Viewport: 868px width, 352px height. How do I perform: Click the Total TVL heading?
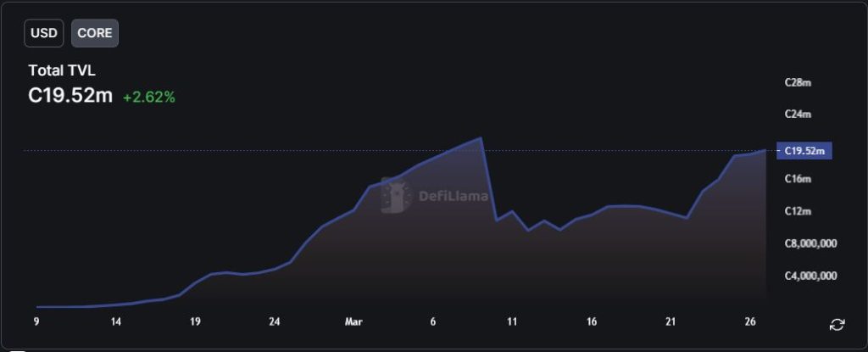62,71
